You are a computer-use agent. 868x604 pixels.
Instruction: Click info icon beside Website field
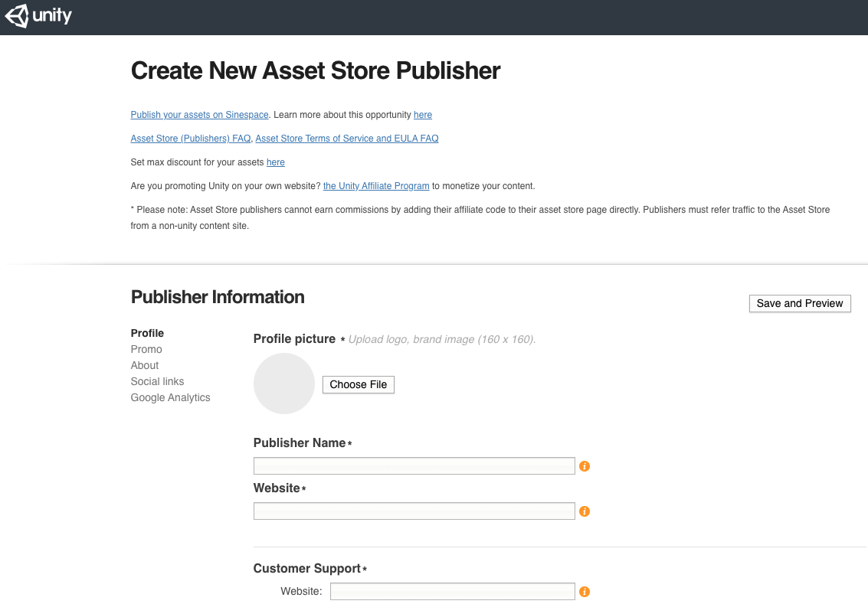tap(584, 511)
